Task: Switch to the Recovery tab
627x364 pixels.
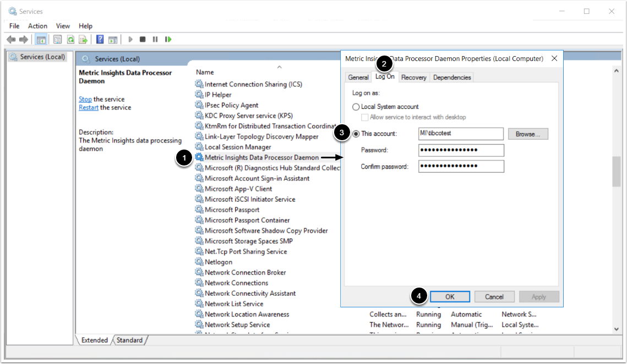Action: click(413, 78)
